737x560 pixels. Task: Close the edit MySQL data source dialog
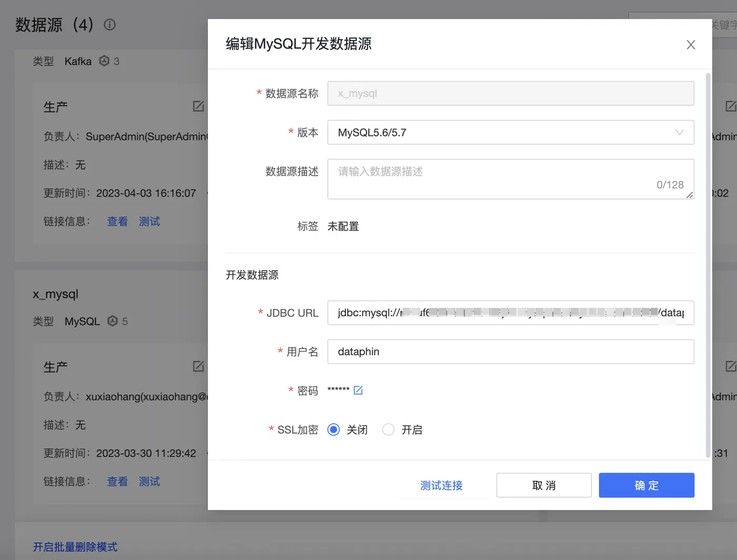point(691,45)
